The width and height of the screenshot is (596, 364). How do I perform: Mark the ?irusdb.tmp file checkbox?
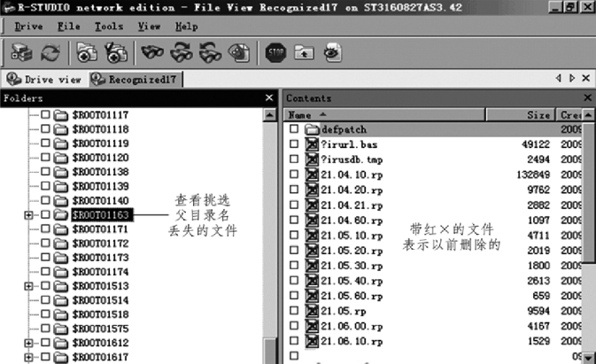pos(294,159)
